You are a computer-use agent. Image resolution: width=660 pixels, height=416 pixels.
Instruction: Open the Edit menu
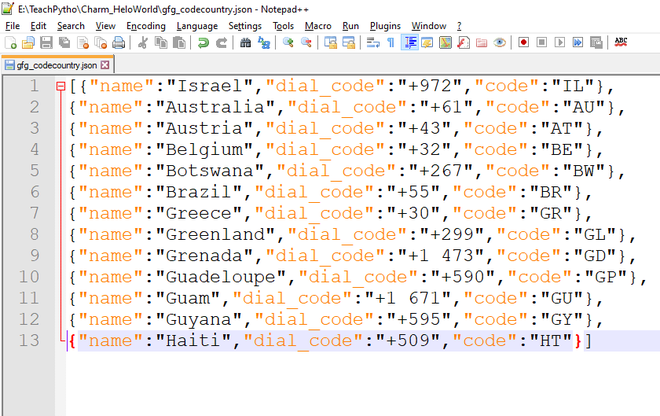pyautogui.click(x=38, y=26)
